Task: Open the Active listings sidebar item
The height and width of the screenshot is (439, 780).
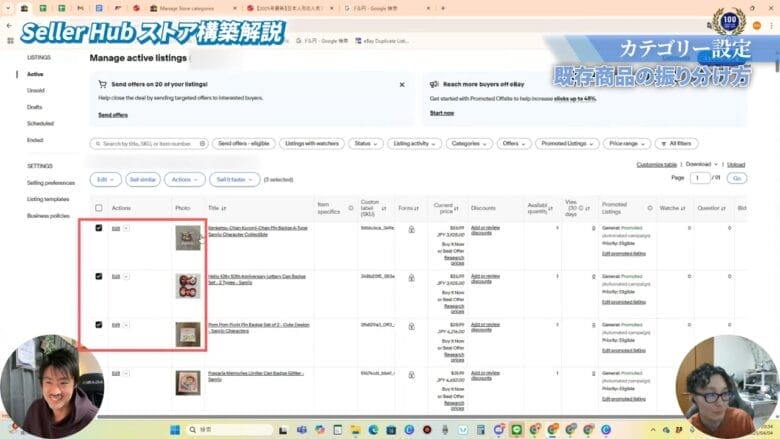Action: pos(35,74)
